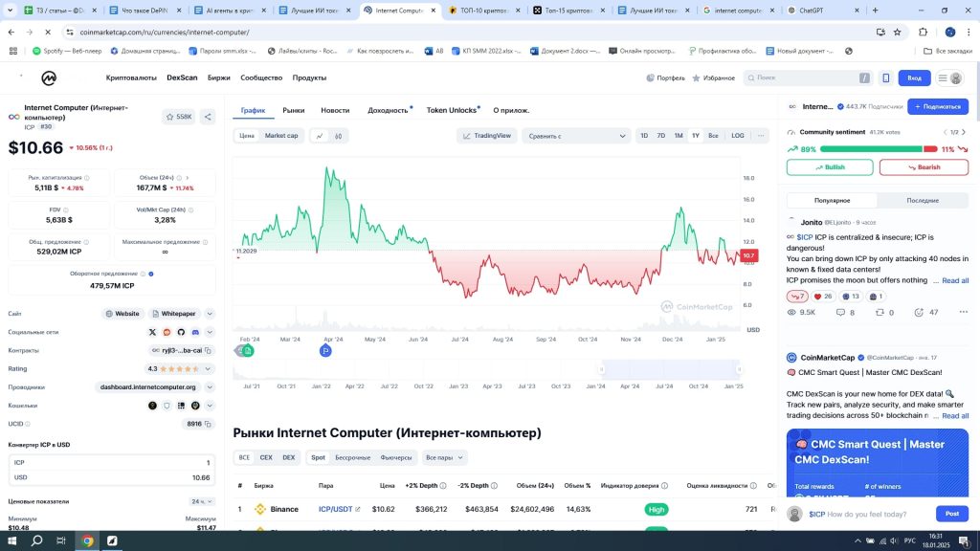Vote Bullish on community sentiment

pyautogui.click(x=830, y=167)
